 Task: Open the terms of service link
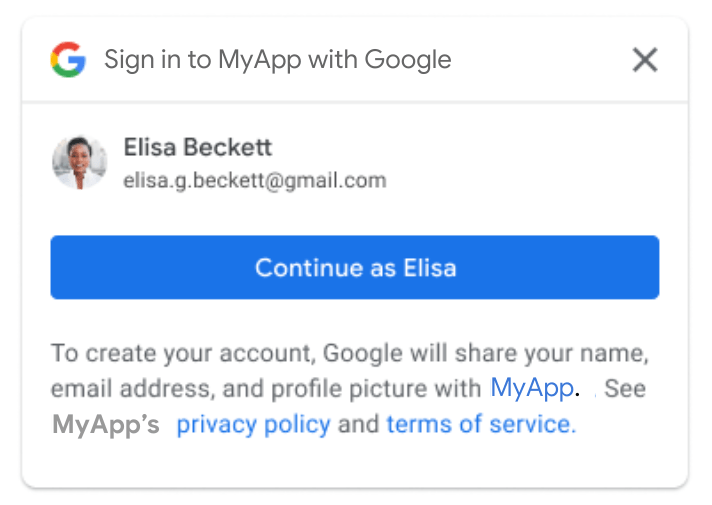pyautogui.click(x=481, y=424)
